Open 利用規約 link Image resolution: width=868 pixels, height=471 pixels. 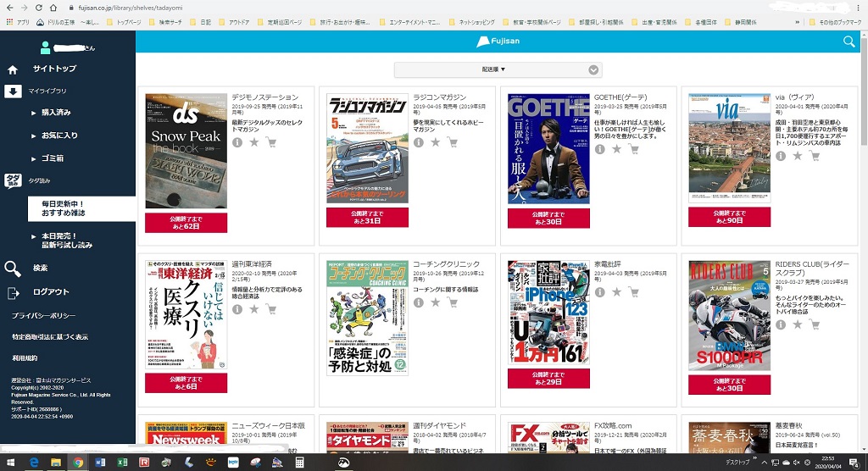point(25,358)
